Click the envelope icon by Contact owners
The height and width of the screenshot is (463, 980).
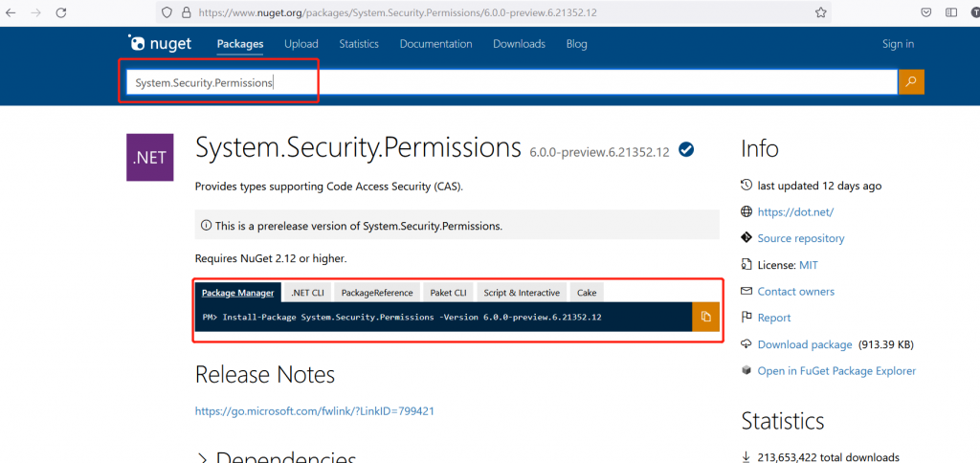click(x=746, y=291)
